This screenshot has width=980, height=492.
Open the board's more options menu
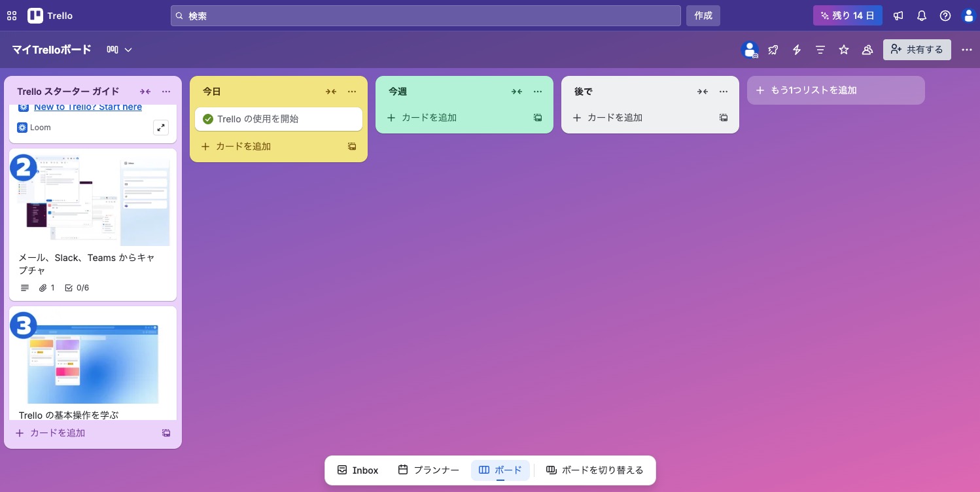point(966,50)
